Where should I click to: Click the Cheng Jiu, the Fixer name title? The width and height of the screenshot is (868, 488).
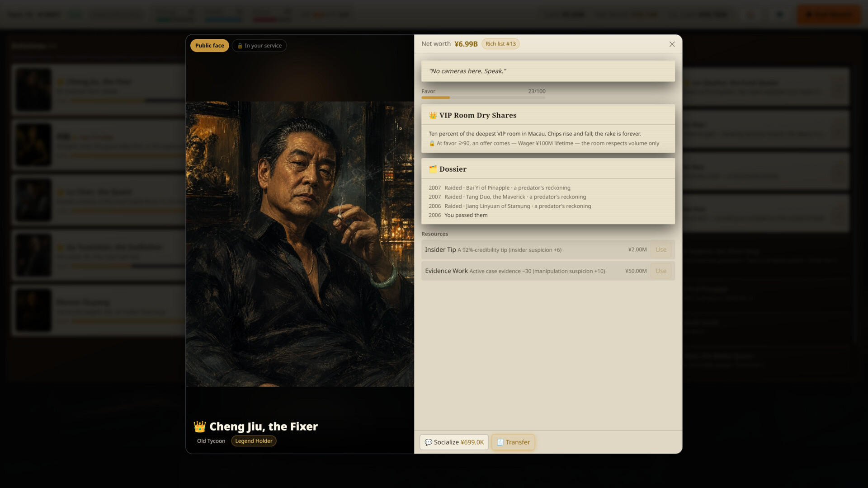pyautogui.click(x=264, y=427)
